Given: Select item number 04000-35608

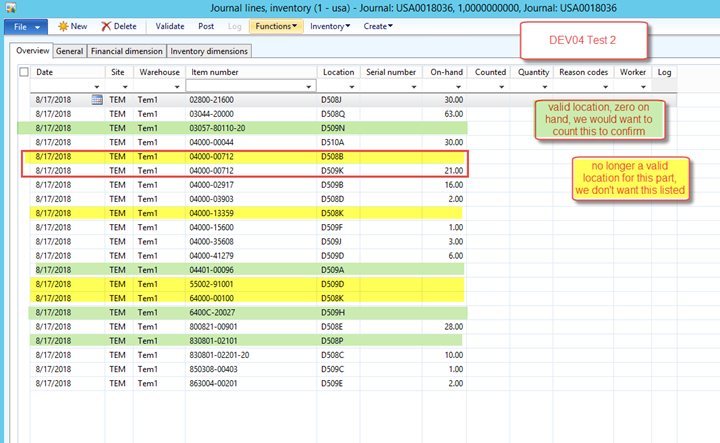Looking at the screenshot, I should click(211, 242).
